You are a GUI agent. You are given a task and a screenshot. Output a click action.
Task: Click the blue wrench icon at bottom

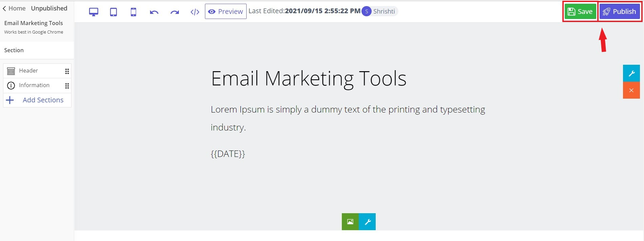367,222
